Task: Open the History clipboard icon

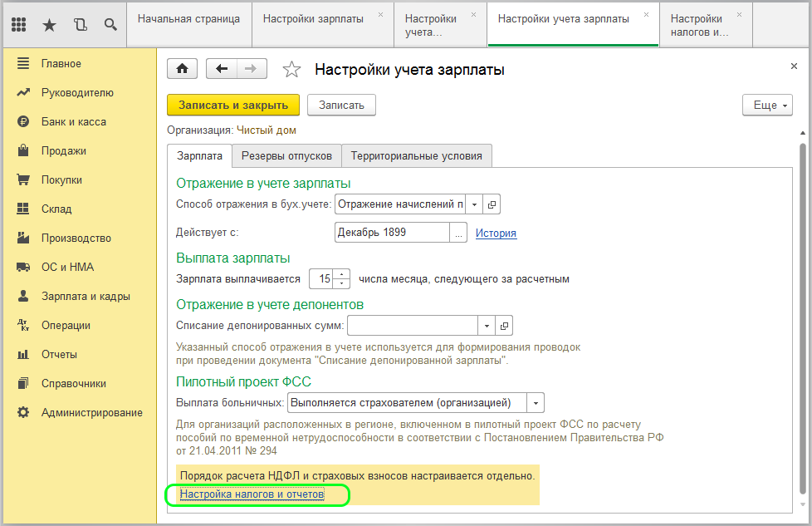Action: pyautogui.click(x=80, y=25)
